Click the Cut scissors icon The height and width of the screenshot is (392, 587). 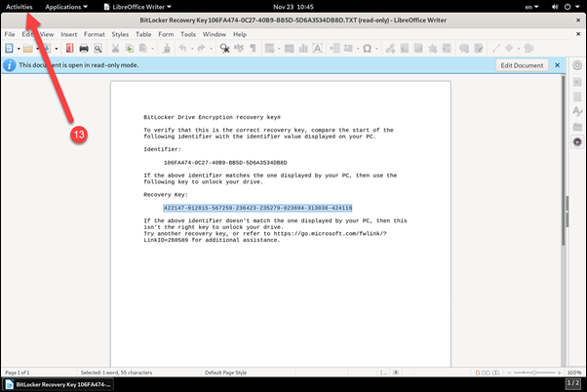coord(115,49)
